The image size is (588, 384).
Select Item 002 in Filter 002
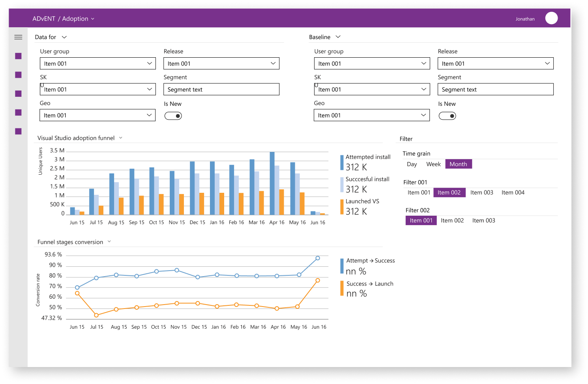coord(452,220)
